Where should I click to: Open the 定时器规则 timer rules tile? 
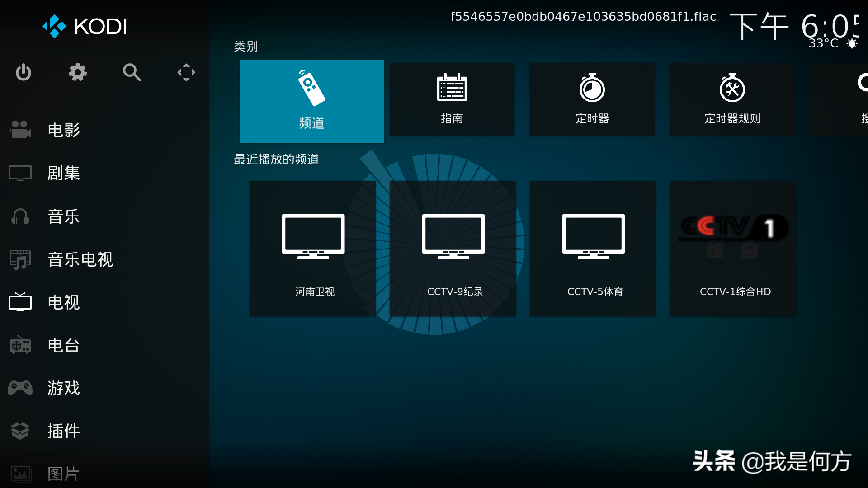732,99
